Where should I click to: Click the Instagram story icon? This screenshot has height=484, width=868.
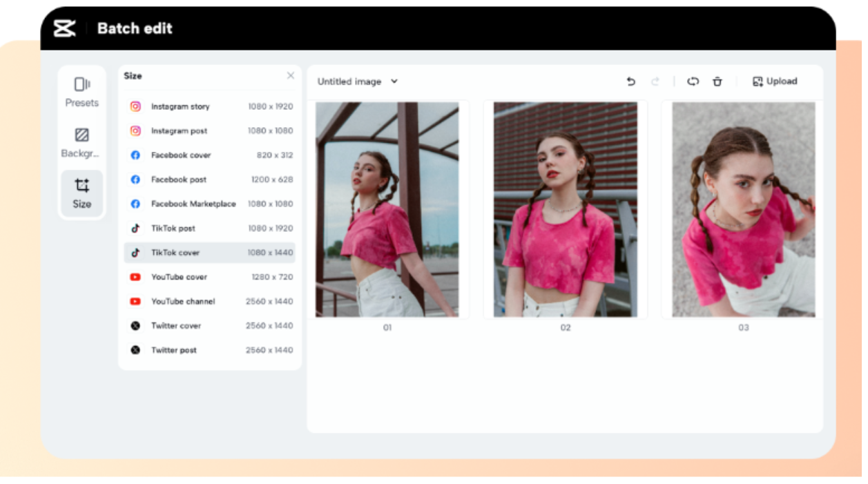[x=135, y=106]
